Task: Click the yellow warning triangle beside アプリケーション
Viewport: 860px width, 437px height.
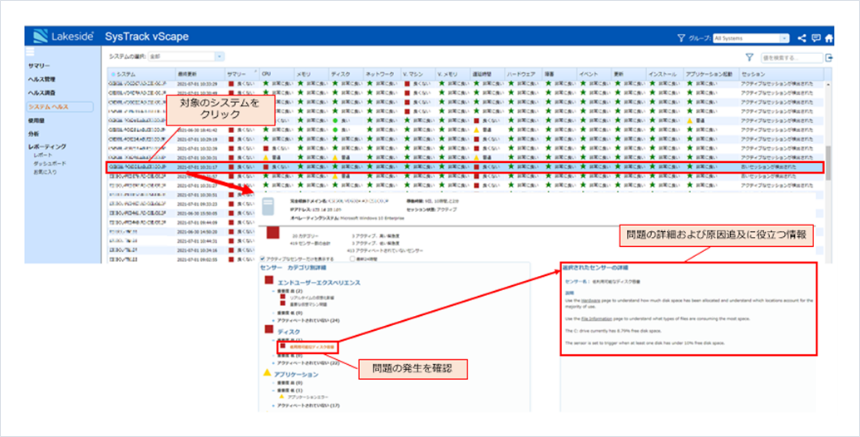Action: [x=267, y=372]
